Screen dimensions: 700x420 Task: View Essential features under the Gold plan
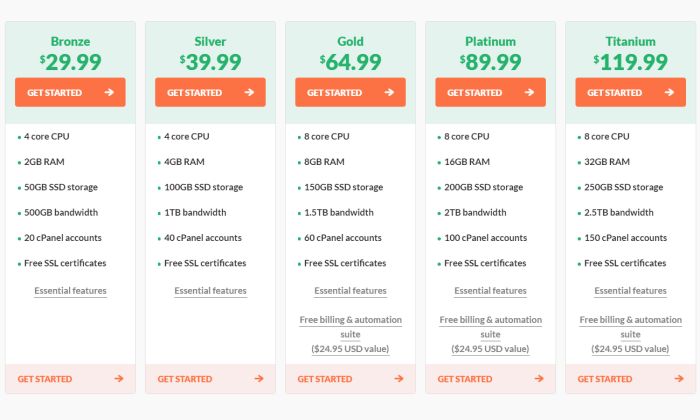(350, 291)
